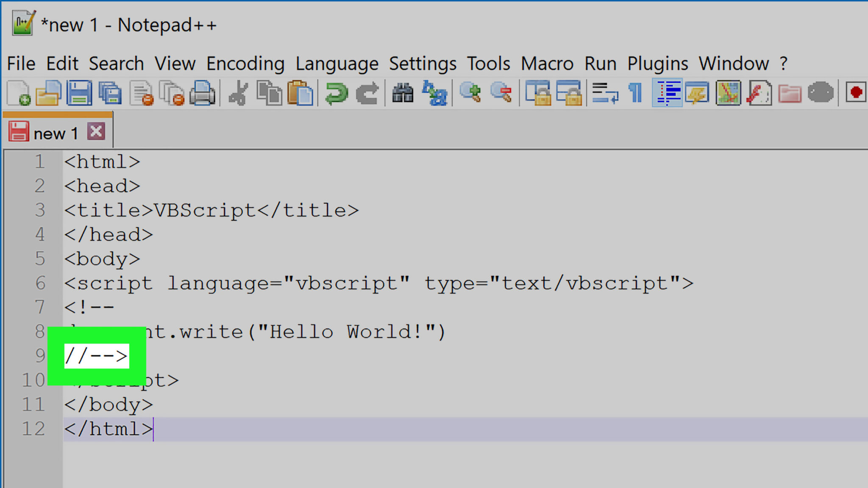868x488 pixels.
Task: Zoom in on the document
Action: point(471,93)
